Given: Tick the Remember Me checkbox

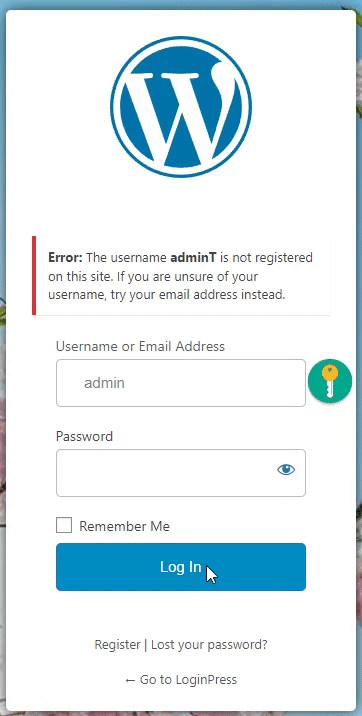Looking at the screenshot, I should point(64,525).
